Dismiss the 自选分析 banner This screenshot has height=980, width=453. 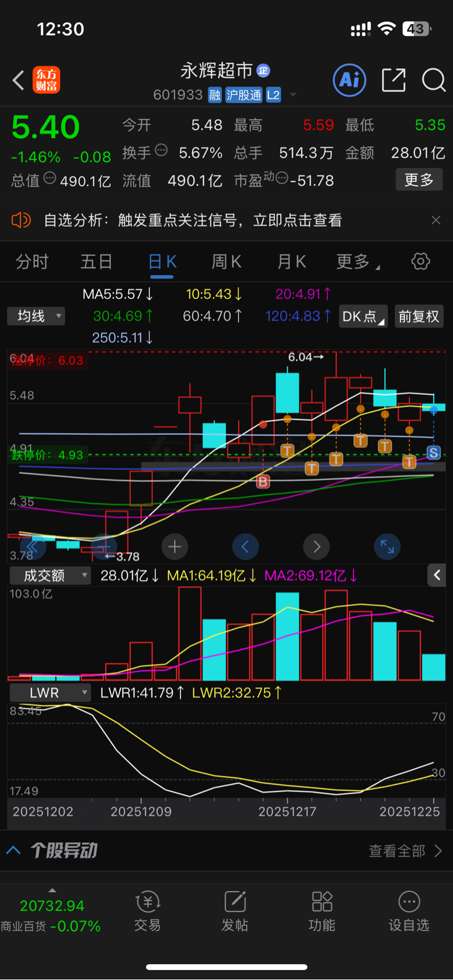(x=436, y=220)
